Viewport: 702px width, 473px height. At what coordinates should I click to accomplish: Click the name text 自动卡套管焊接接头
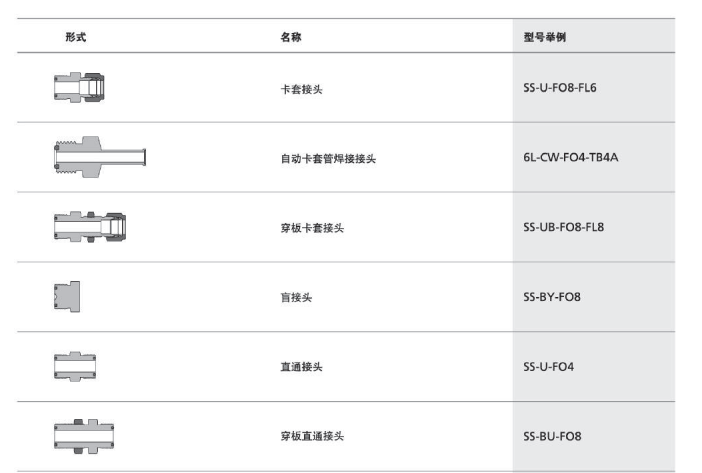pyautogui.click(x=328, y=158)
